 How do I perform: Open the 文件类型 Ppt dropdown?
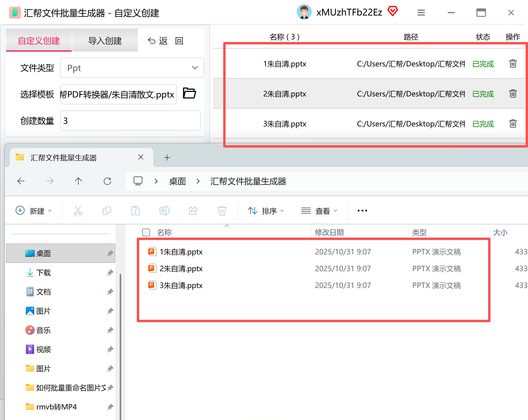click(x=132, y=68)
